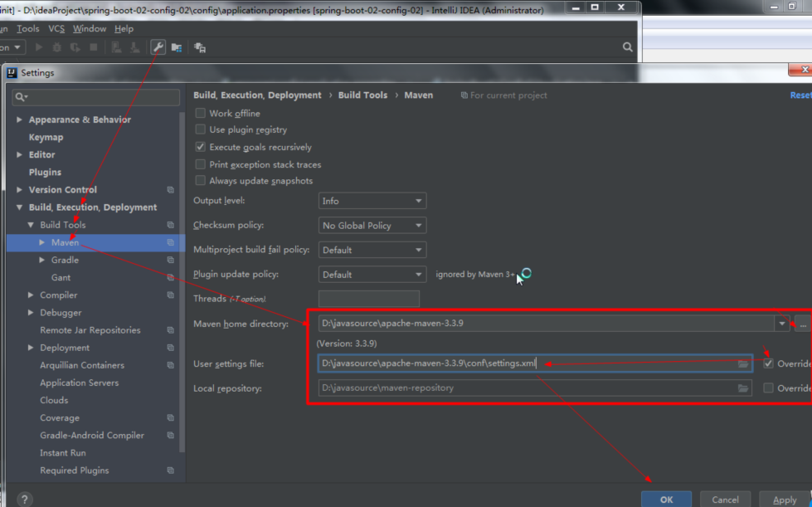
Task: Open the Output level dropdown
Action: pos(372,201)
